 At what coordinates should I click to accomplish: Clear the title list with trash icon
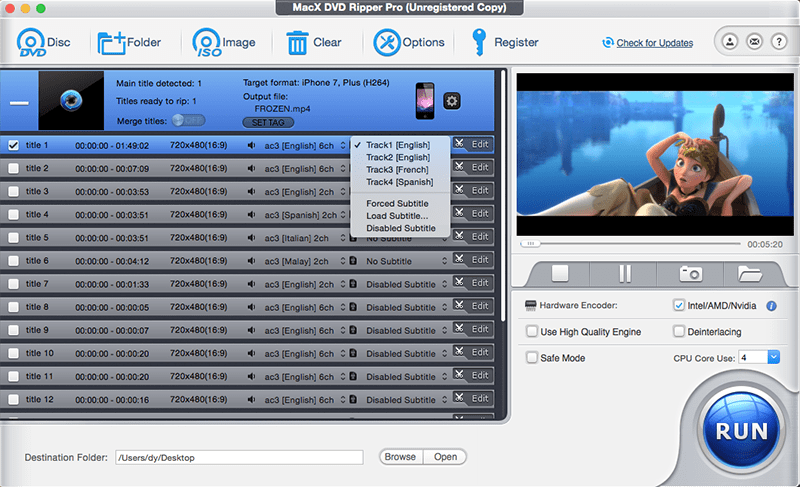(x=313, y=42)
